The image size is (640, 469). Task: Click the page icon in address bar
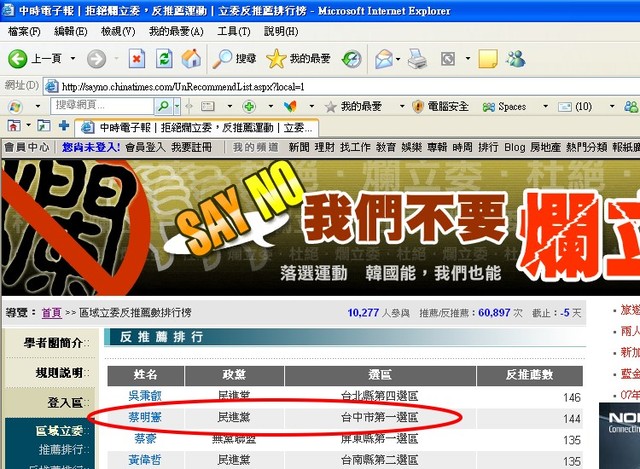pos(51,86)
